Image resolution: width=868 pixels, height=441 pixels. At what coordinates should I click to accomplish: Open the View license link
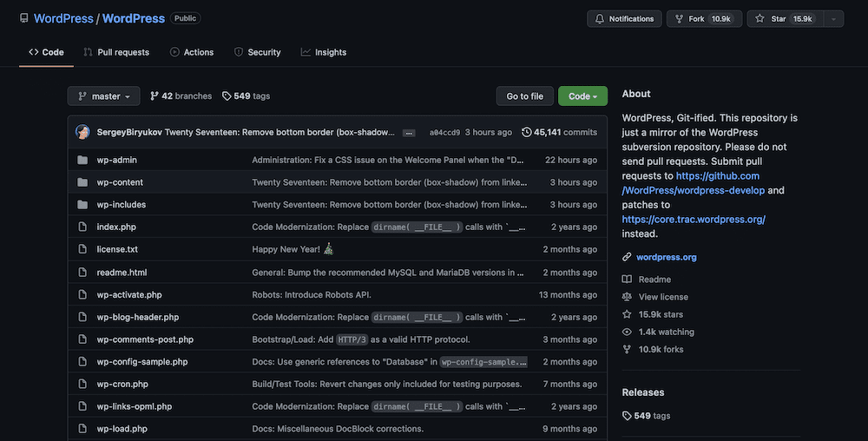pyautogui.click(x=663, y=297)
